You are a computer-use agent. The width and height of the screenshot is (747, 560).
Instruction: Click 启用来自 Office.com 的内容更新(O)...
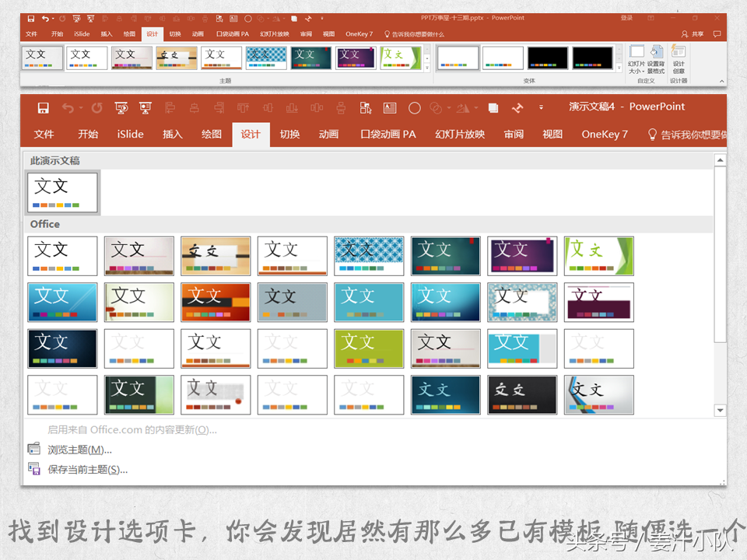(x=132, y=430)
